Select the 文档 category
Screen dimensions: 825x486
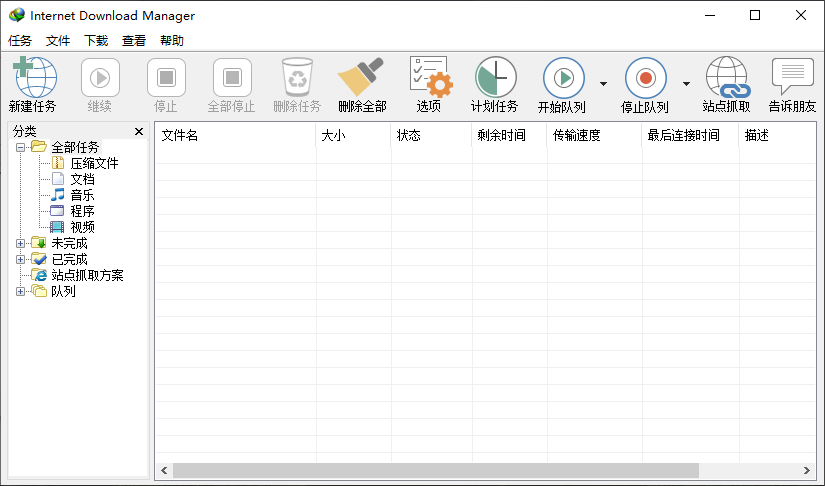82,179
